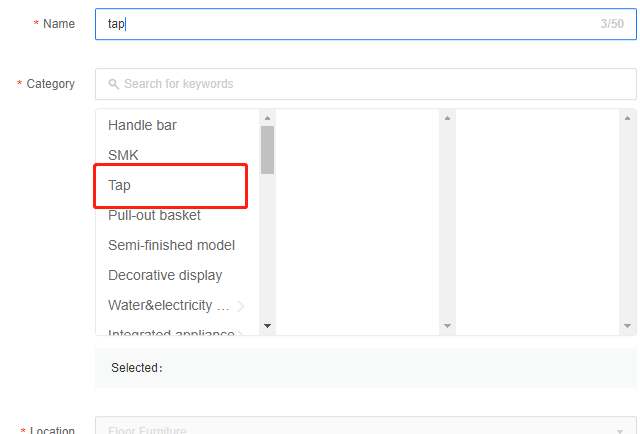
Task: Click the Selected summary bar
Action: pos(365,367)
